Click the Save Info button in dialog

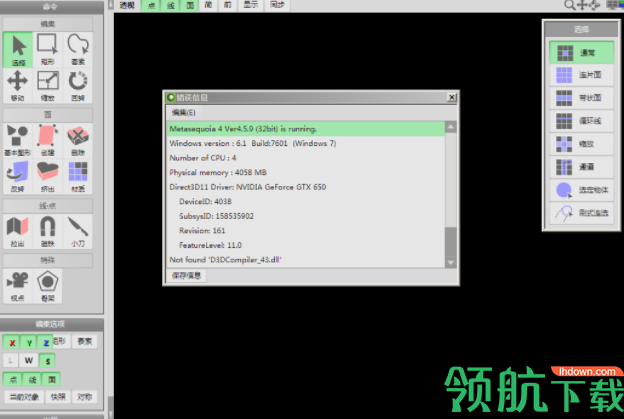(x=186, y=275)
